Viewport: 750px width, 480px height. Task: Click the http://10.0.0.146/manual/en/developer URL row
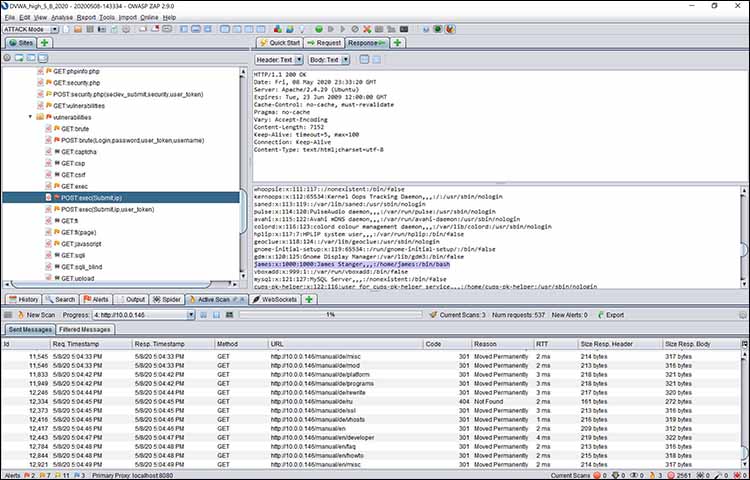pyautogui.click(x=371, y=437)
